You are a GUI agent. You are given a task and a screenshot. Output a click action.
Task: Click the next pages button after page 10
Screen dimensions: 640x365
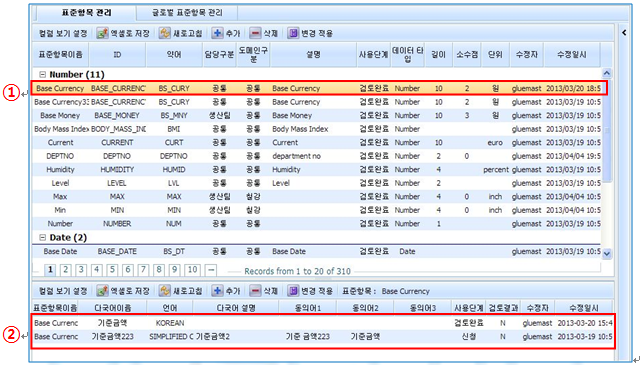(x=211, y=270)
